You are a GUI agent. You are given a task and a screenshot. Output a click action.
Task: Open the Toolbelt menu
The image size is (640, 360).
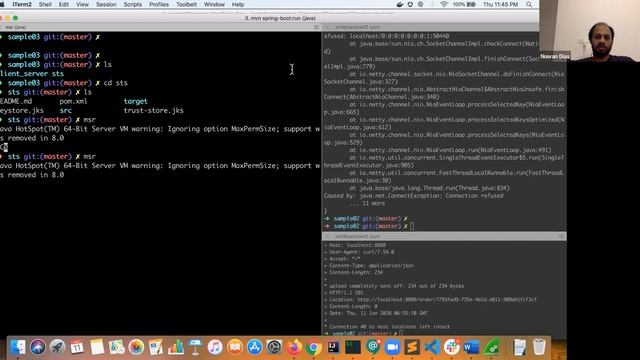click(x=187, y=4)
